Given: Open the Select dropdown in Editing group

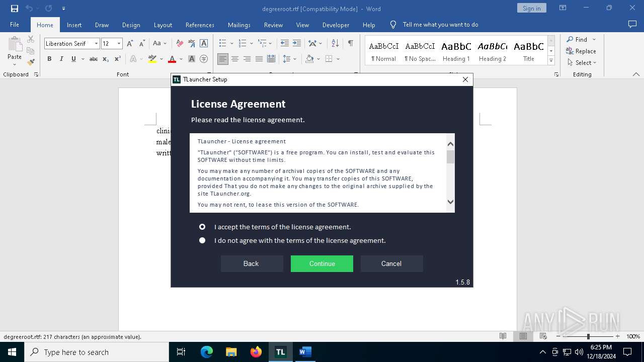Looking at the screenshot, I should [x=581, y=63].
